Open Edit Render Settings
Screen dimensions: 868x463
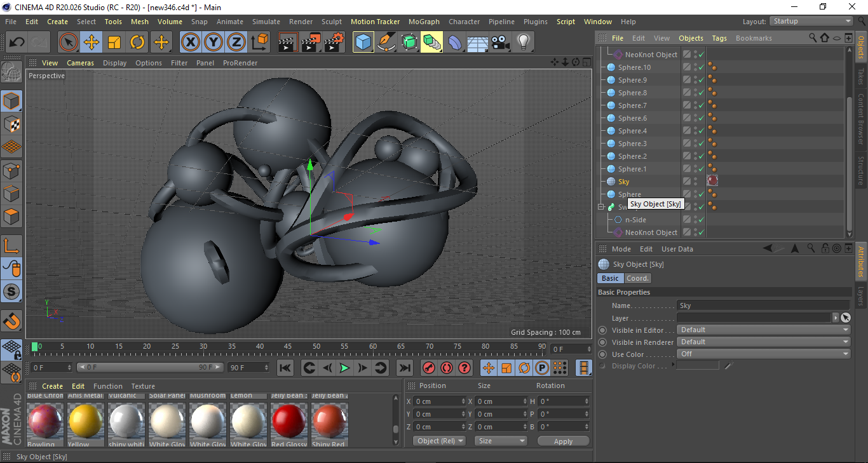(x=334, y=43)
